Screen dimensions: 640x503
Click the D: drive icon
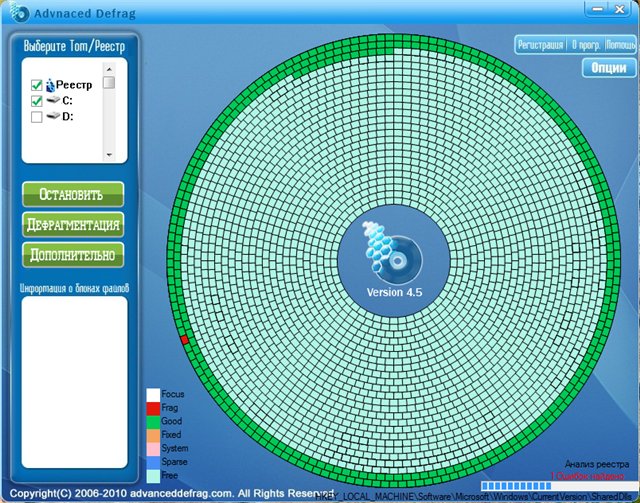coord(52,117)
